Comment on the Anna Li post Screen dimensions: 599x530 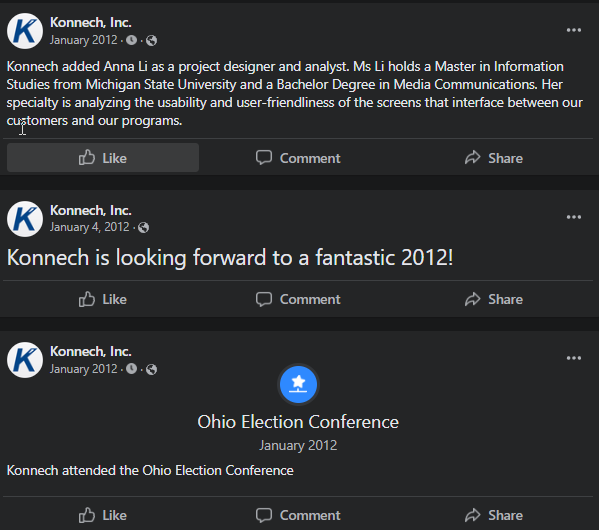(x=298, y=158)
